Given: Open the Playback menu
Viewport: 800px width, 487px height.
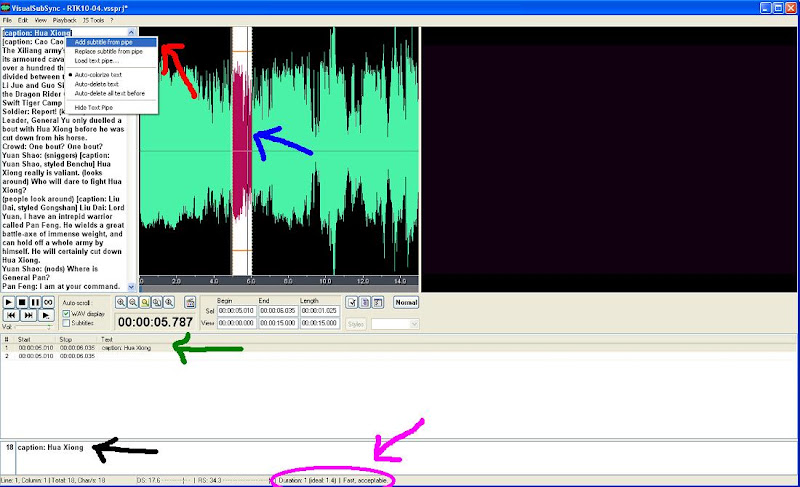Looking at the screenshot, I should click(64, 20).
